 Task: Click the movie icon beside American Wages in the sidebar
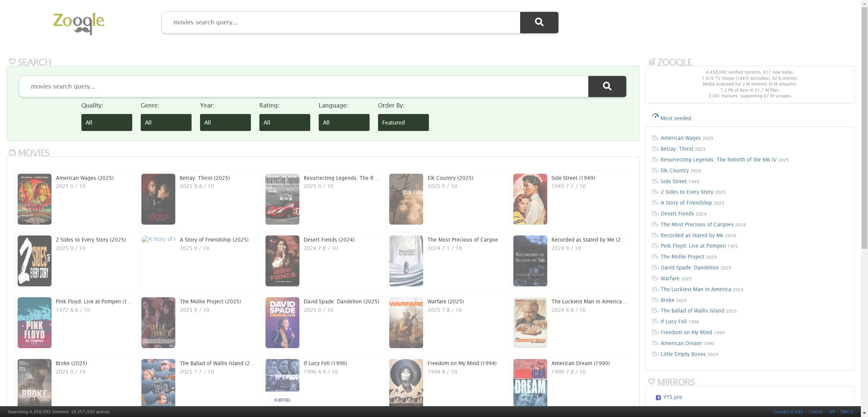pos(655,138)
